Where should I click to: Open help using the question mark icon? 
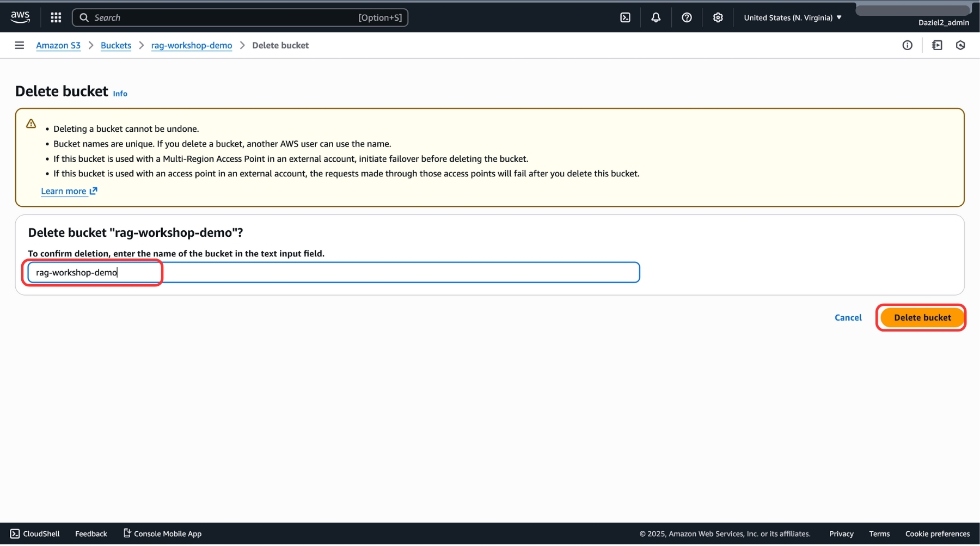pos(686,17)
